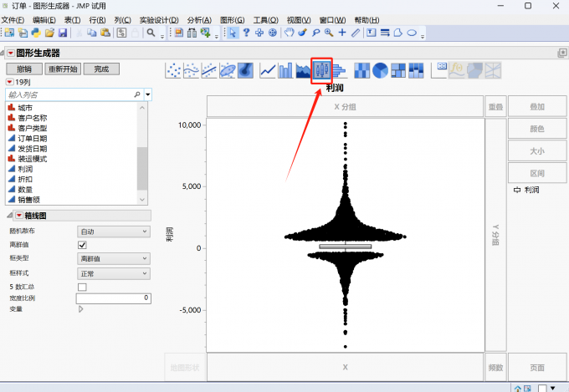Select the Crosshairs plus tool
Viewport: 569px width, 392px height.
coord(342,33)
